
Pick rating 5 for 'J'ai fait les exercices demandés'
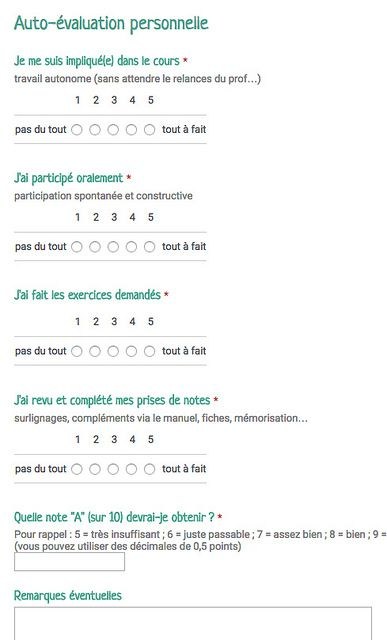(x=149, y=351)
